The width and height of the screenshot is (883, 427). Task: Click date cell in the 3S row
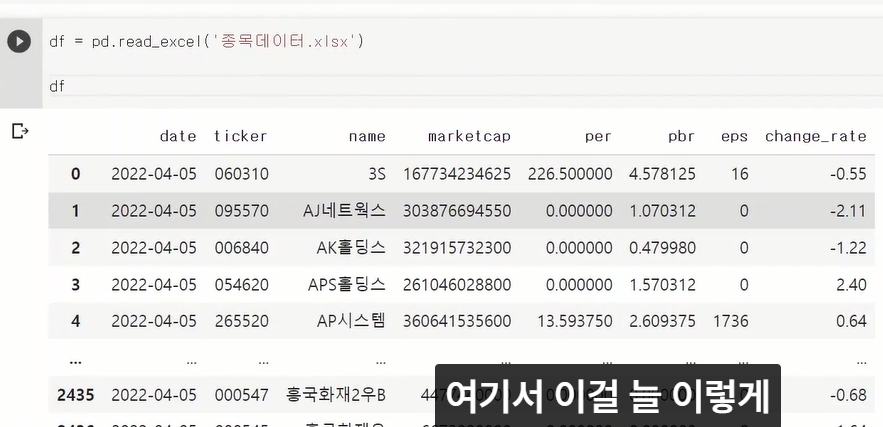click(154, 174)
